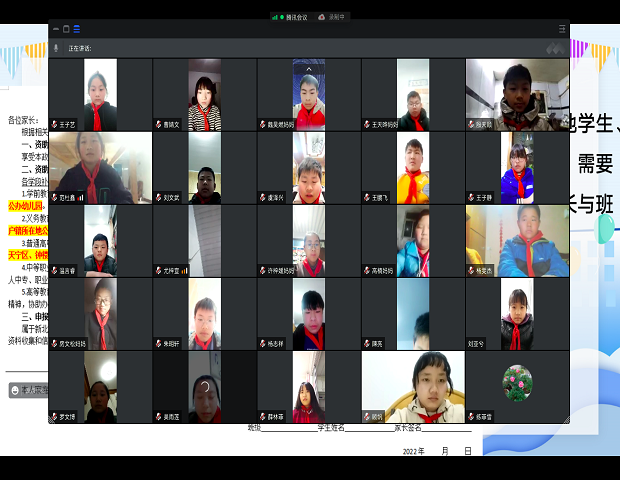
Task: Click the emoji face icon on the document behind
Action: point(15,390)
